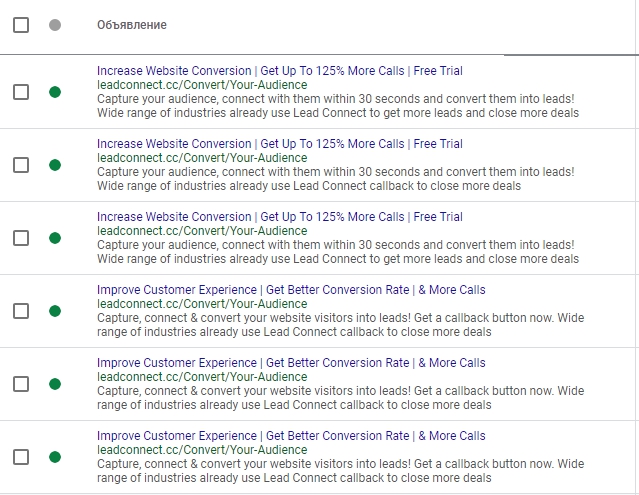Open the second 'Improve Customer Experience' ad headline
Image resolution: width=639 pixels, height=495 pixels.
point(291,363)
